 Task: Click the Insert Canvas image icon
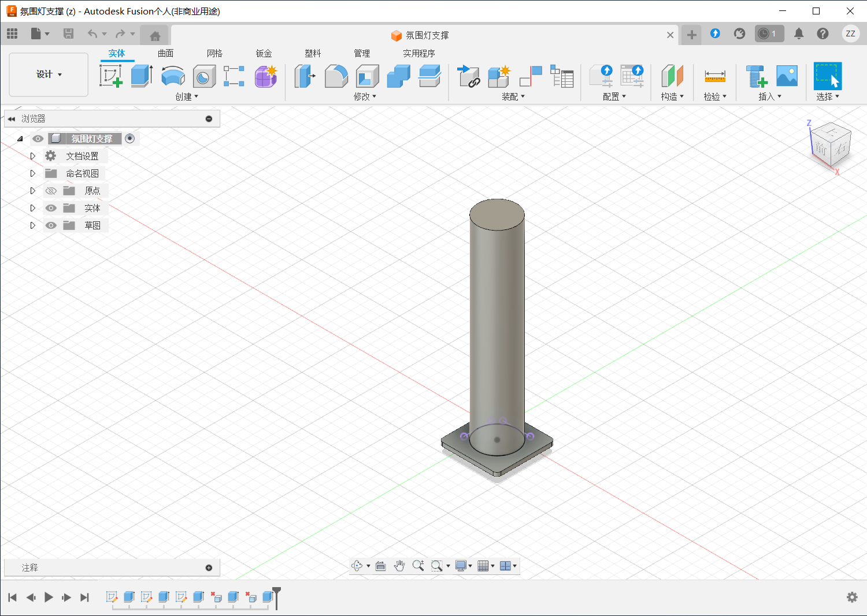click(x=787, y=76)
